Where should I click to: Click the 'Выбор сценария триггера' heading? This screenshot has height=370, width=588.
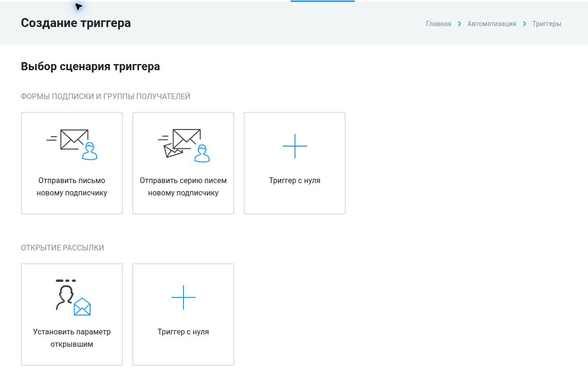[91, 67]
